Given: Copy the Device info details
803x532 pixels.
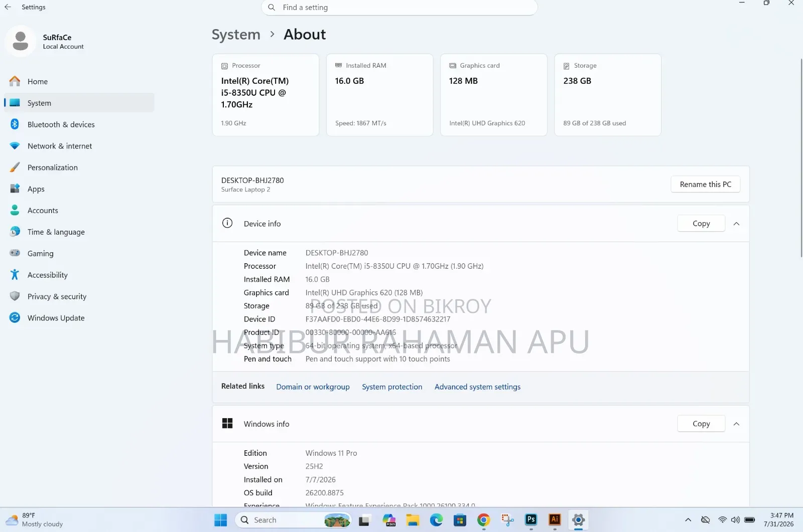Looking at the screenshot, I should click(701, 224).
